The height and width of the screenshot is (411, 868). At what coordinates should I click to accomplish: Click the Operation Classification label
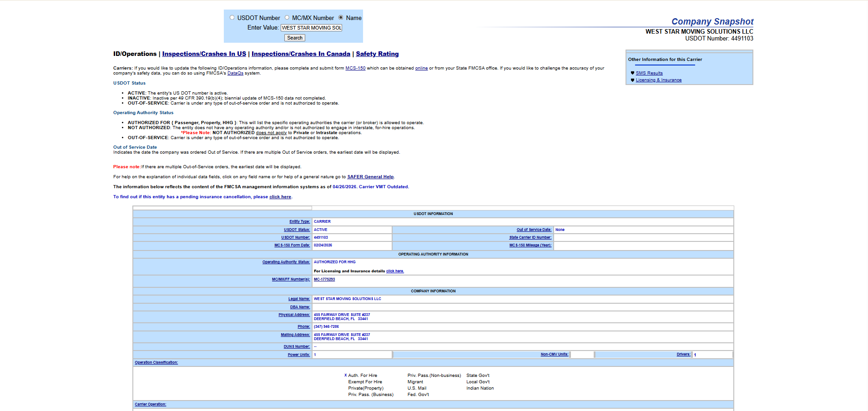(156, 362)
